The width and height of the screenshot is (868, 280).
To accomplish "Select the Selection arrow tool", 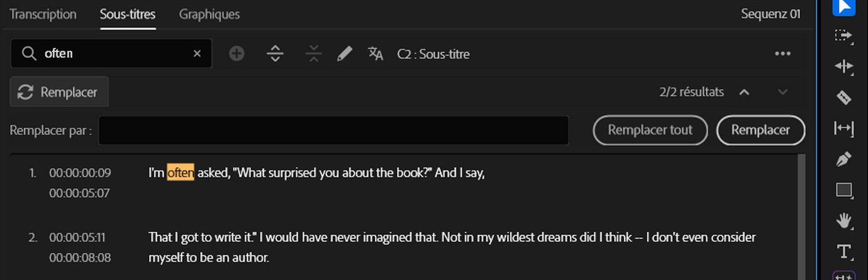I will 843,6.
